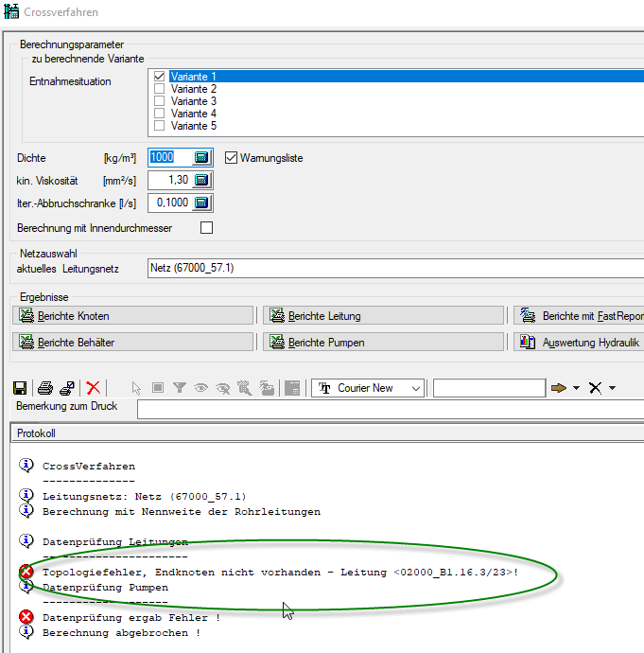Viewport: 644px width, 653px height.
Task: Enable the Variante 3 checkbox
Action: pyautogui.click(x=159, y=101)
